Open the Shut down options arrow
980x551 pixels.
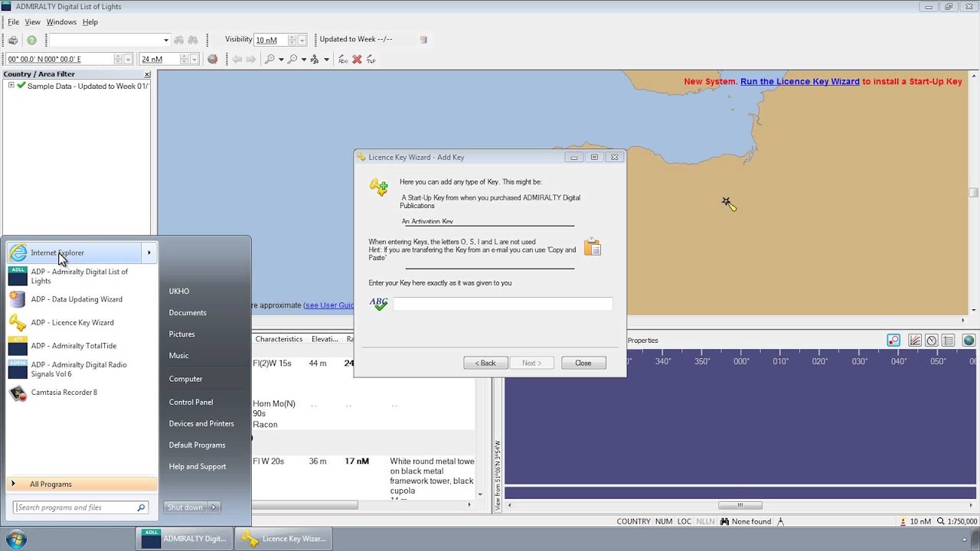point(214,507)
